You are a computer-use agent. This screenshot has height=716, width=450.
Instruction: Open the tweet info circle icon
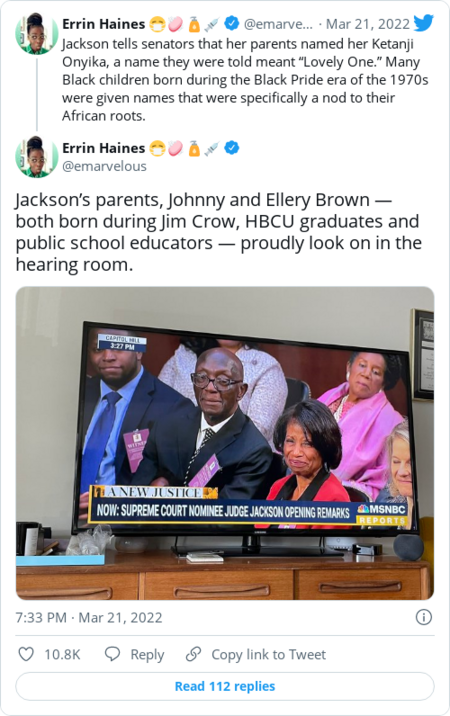coord(424,617)
